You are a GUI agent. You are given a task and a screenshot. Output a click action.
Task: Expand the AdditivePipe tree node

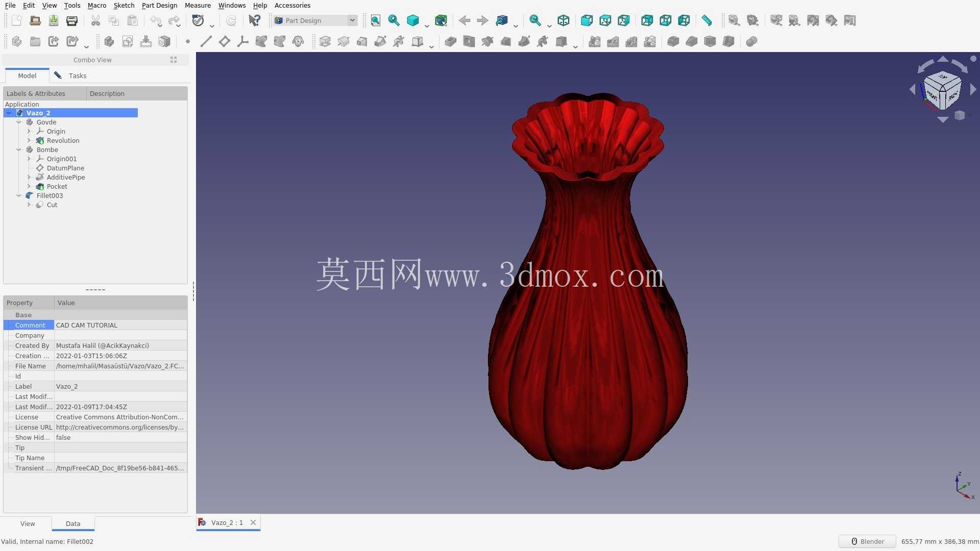click(29, 177)
